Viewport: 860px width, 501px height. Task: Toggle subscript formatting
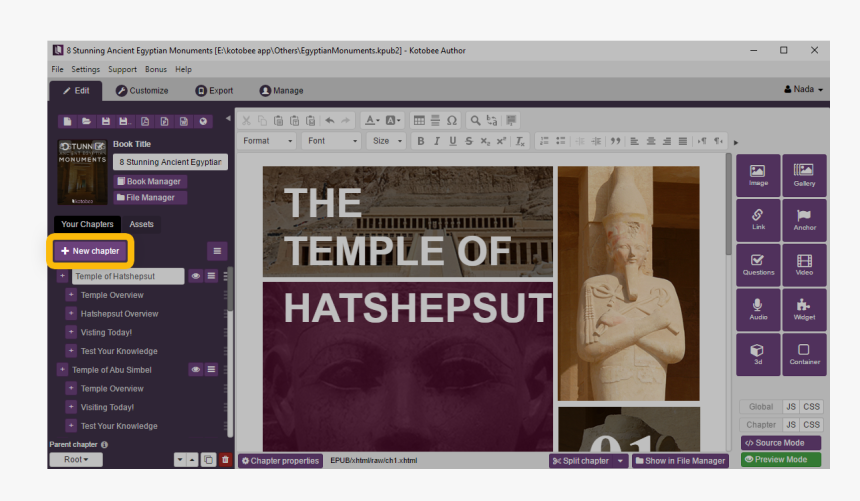pos(485,141)
